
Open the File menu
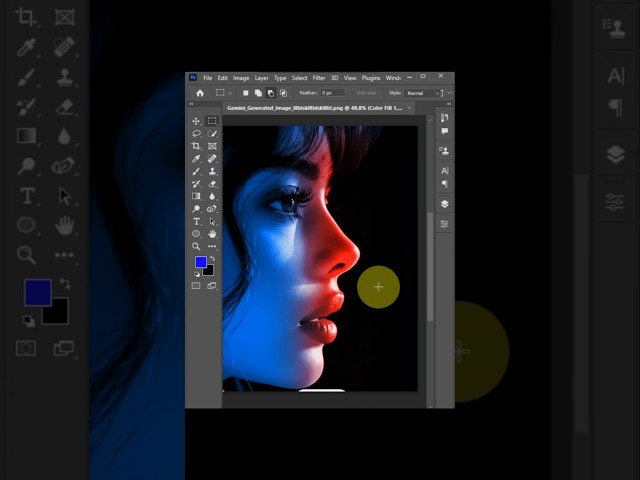tap(207, 78)
